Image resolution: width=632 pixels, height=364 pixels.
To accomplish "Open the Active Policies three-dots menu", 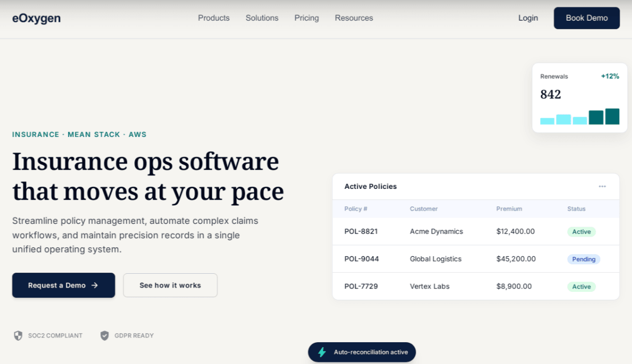I will point(602,186).
